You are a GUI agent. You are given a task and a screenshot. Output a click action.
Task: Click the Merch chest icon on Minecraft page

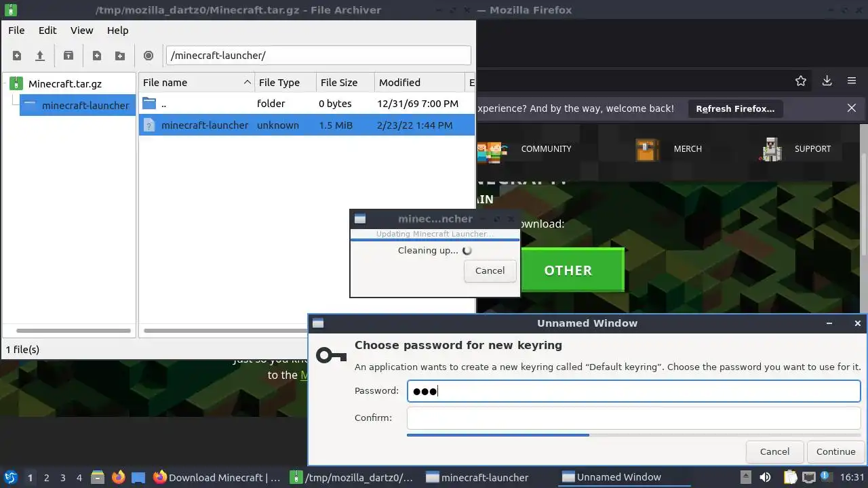pyautogui.click(x=648, y=149)
